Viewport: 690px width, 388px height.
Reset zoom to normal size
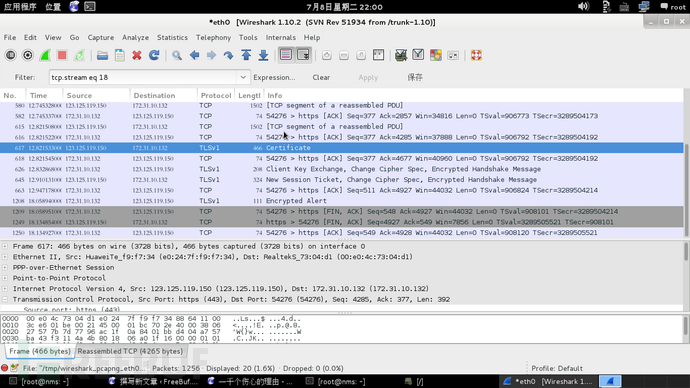click(x=361, y=55)
